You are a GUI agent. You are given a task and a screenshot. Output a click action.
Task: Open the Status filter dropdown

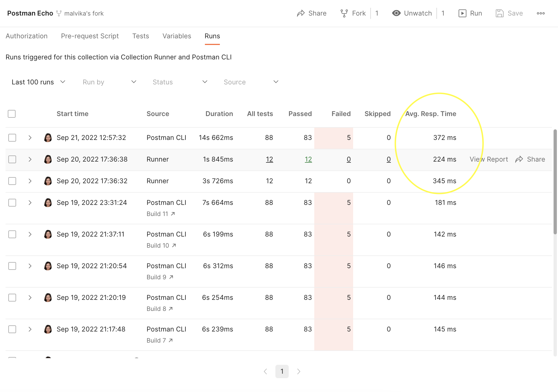pyautogui.click(x=180, y=82)
